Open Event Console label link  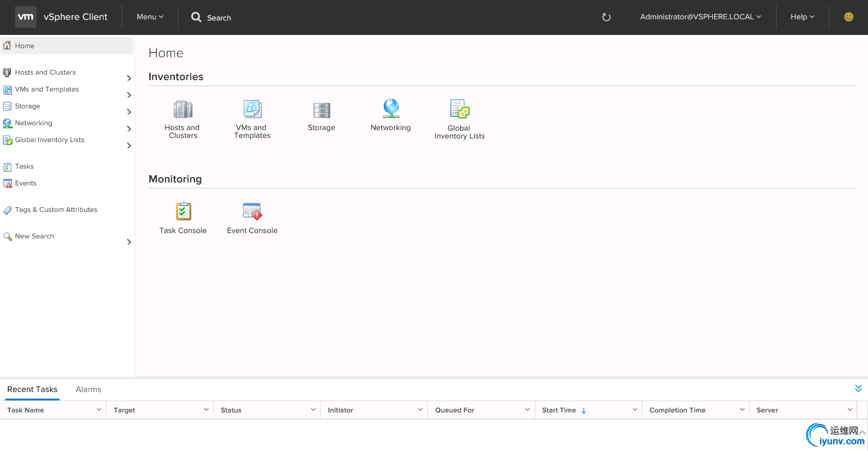252,231
